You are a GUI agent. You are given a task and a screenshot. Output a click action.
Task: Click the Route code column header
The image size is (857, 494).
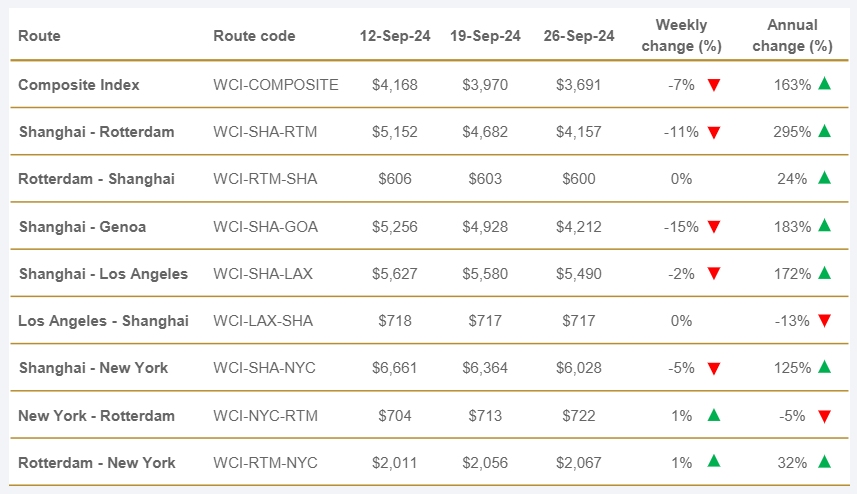pyautogui.click(x=254, y=36)
